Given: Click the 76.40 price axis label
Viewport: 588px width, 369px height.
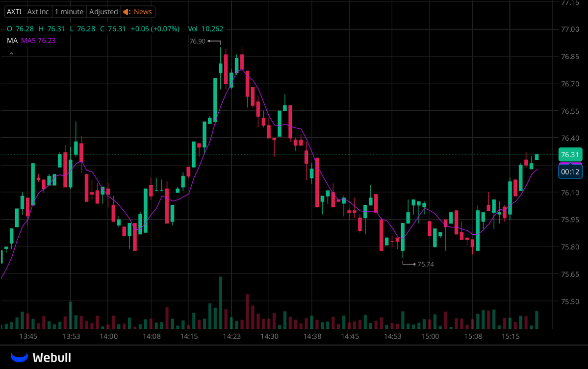Looking at the screenshot, I should (570, 138).
